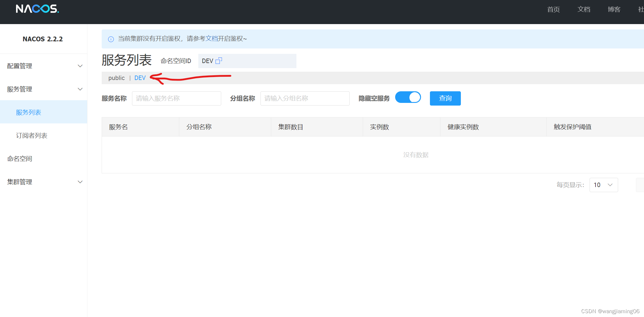The height and width of the screenshot is (317, 644).
Task: Open 博客 in the top navigation
Action: tap(614, 9)
